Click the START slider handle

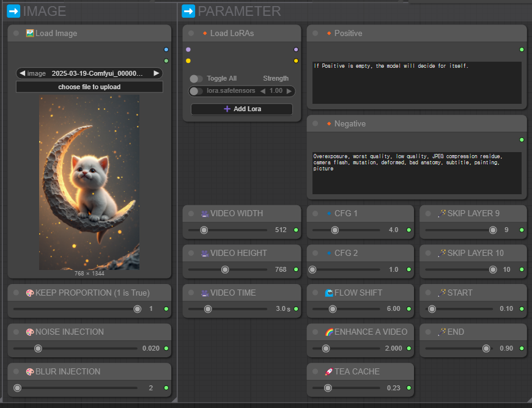[x=432, y=309]
